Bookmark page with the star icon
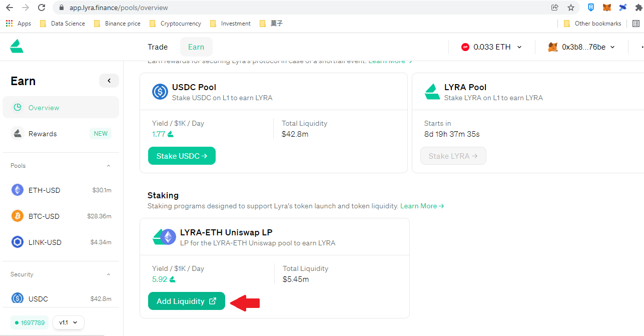644x336 pixels. click(x=571, y=8)
